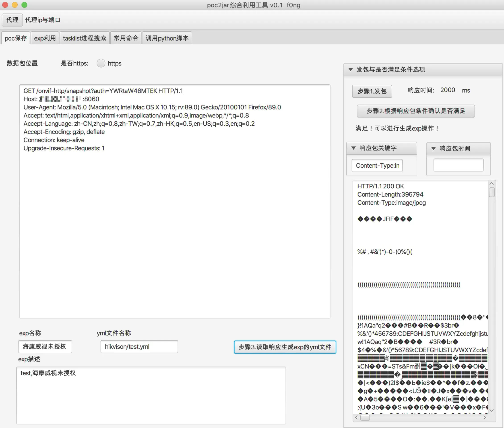Open the tasklist进程搜索 tab
The width and height of the screenshot is (504, 428).
85,38
